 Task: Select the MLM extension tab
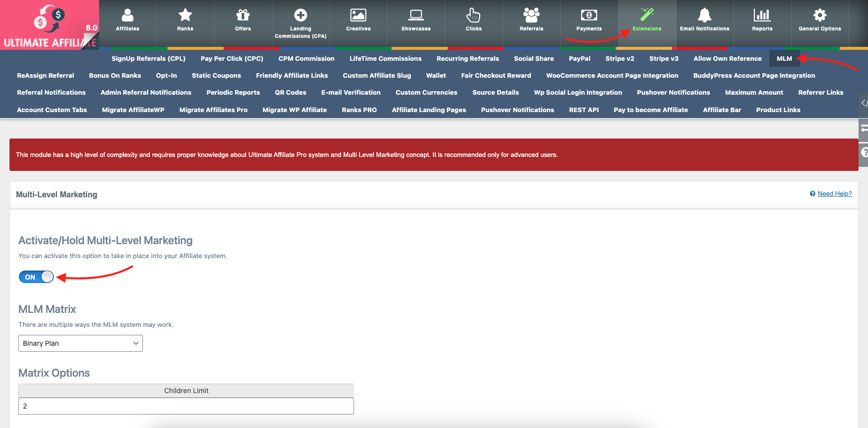pyautogui.click(x=784, y=59)
